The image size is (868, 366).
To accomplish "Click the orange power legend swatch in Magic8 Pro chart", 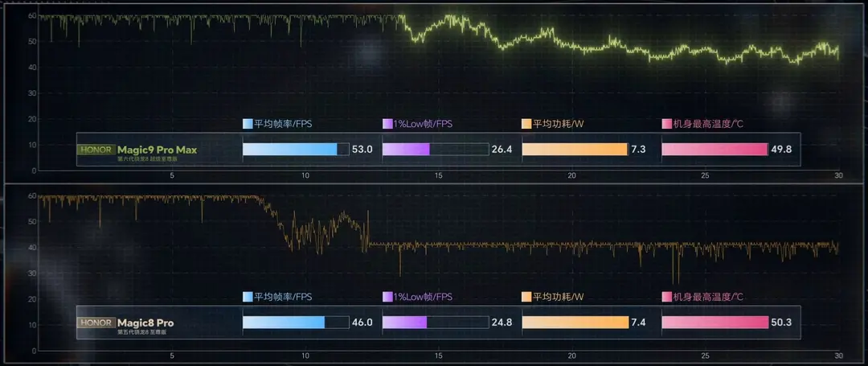I will click(527, 297).
